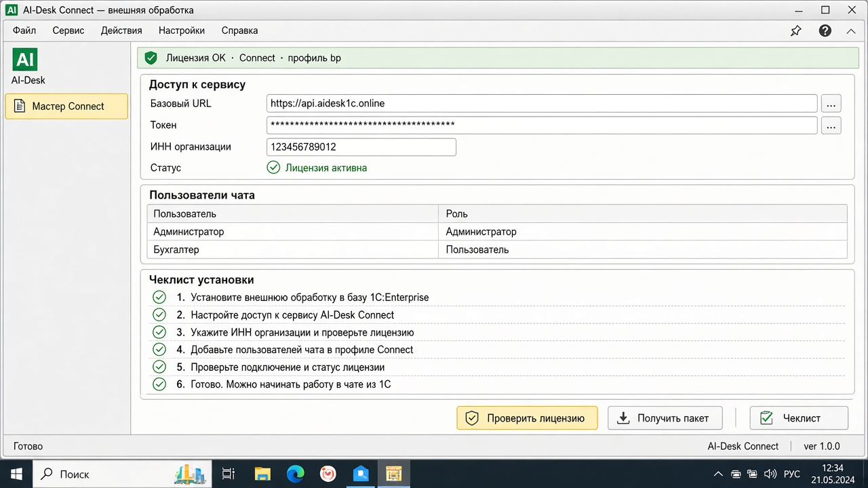Open the Файл menu
Viewport: 868px width, 488px height.
(x=24, y=30)
